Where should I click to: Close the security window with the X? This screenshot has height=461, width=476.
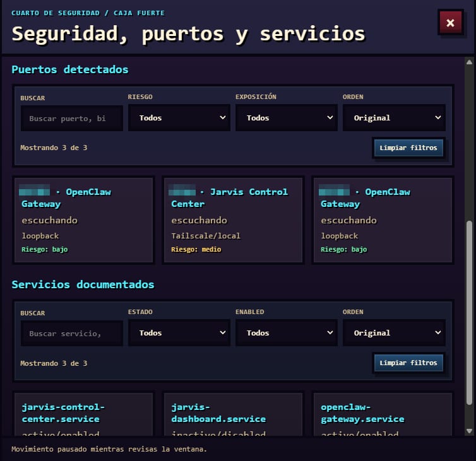[x=450, y=23]
